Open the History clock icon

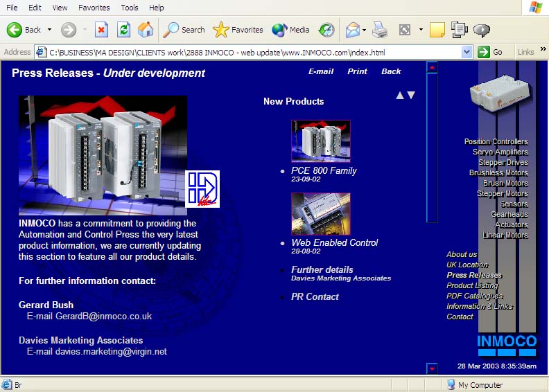pos(326,30)
